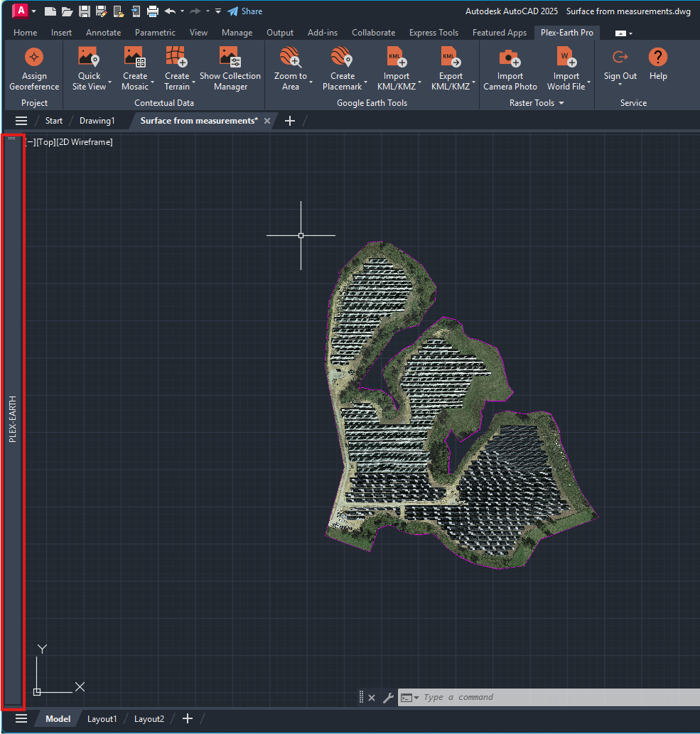
Task: Save the drawing with the floppy icon
Action: 85,11
